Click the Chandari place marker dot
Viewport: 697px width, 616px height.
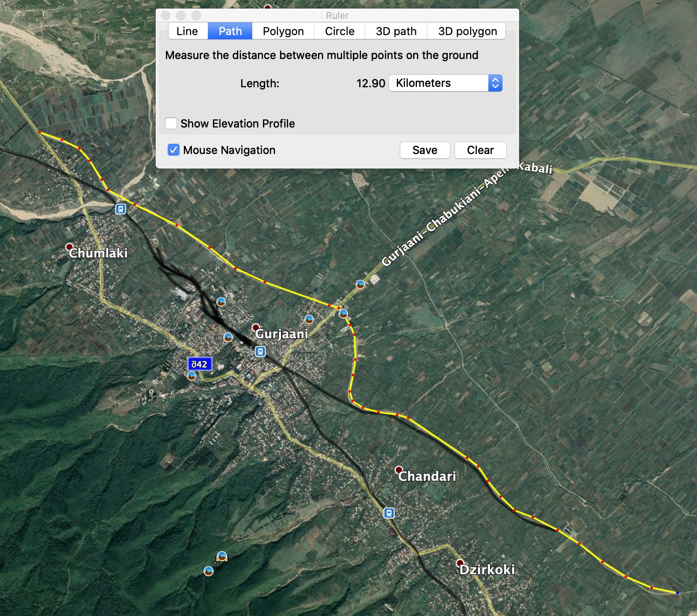click(399, 470)
